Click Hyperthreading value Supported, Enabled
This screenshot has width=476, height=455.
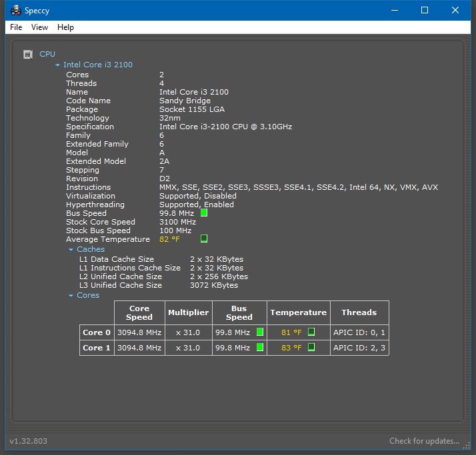pos(197,205)
